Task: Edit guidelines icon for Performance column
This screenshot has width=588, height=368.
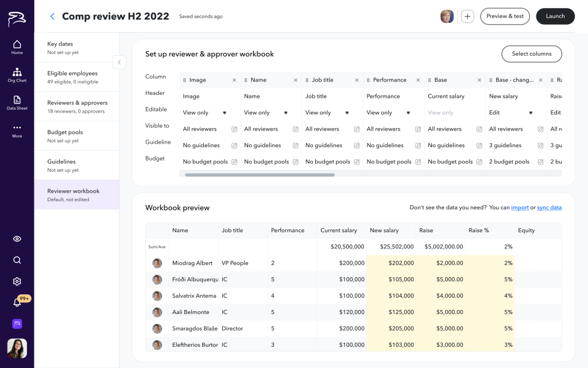Action: coord(418,145)
